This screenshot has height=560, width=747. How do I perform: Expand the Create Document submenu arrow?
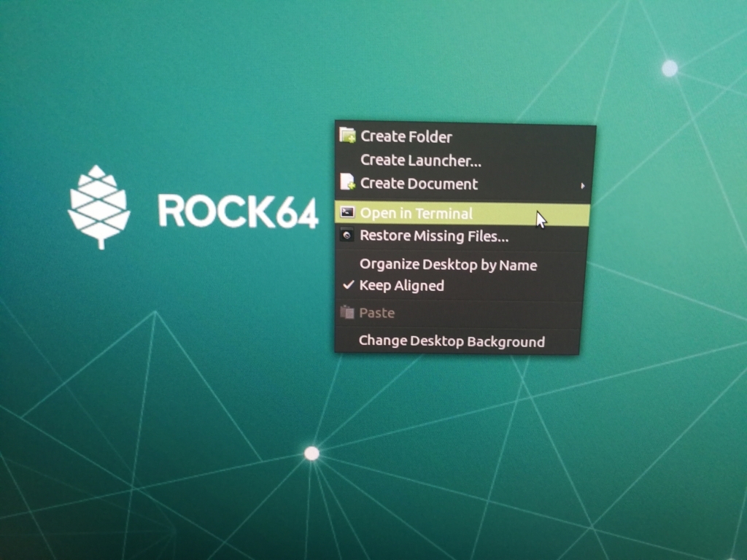[582, 186]
